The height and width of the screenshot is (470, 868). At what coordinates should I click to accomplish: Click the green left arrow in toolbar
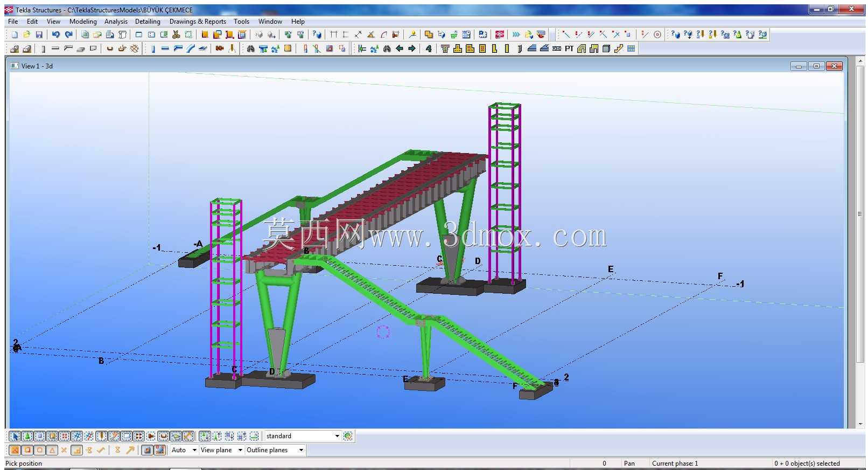pyautogui.click(x=400, y=49)
